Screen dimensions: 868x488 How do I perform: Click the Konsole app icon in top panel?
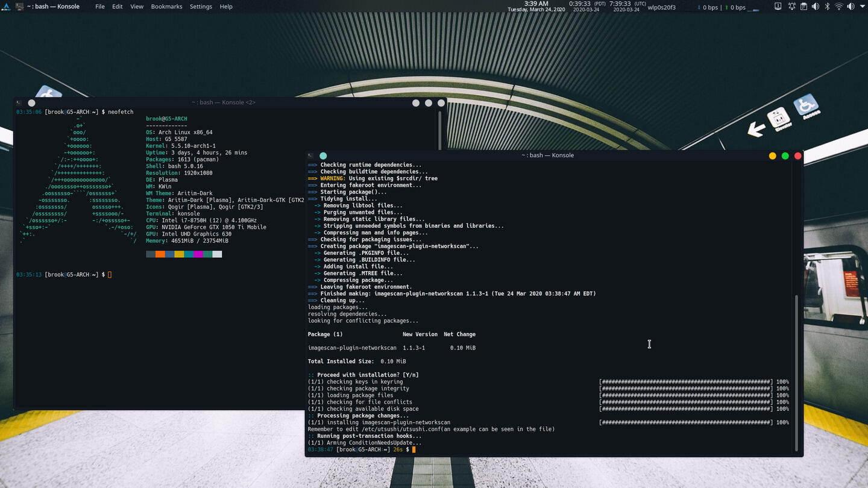click(20, 7)
